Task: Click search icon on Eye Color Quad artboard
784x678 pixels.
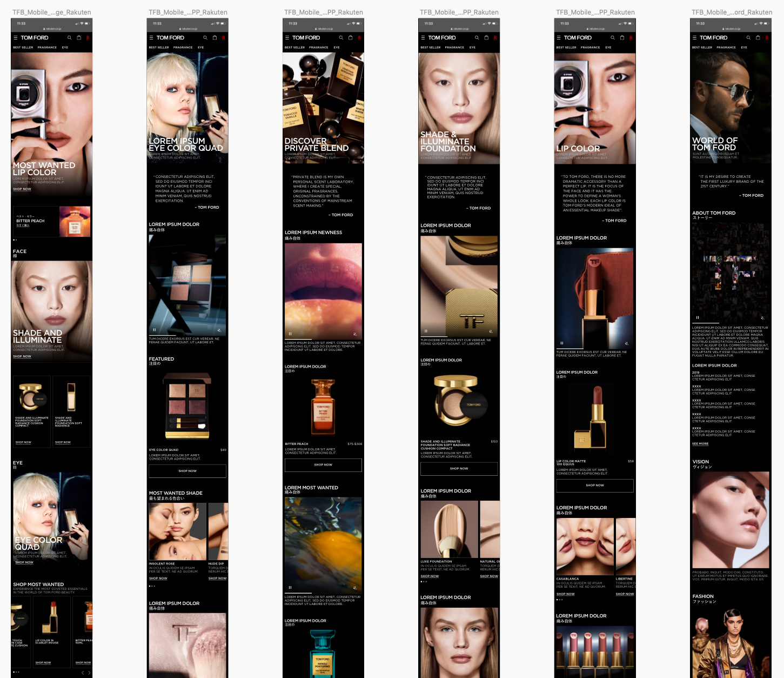Action: pos(205,38)
